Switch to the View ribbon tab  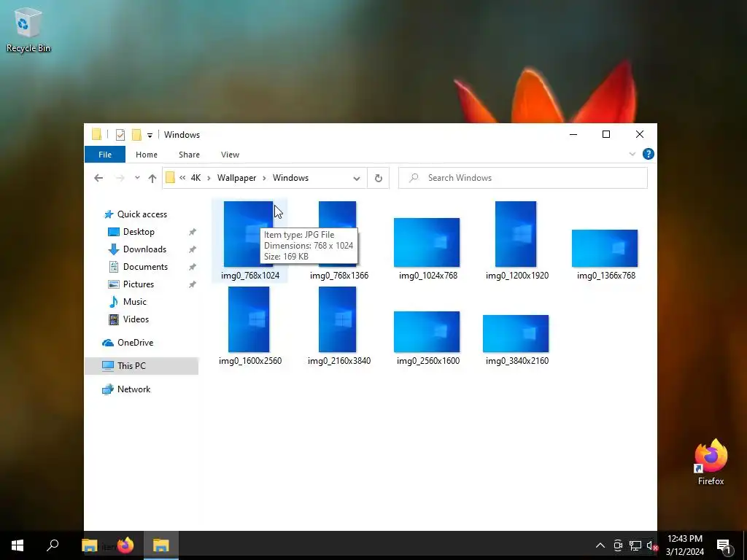(230, 155)
